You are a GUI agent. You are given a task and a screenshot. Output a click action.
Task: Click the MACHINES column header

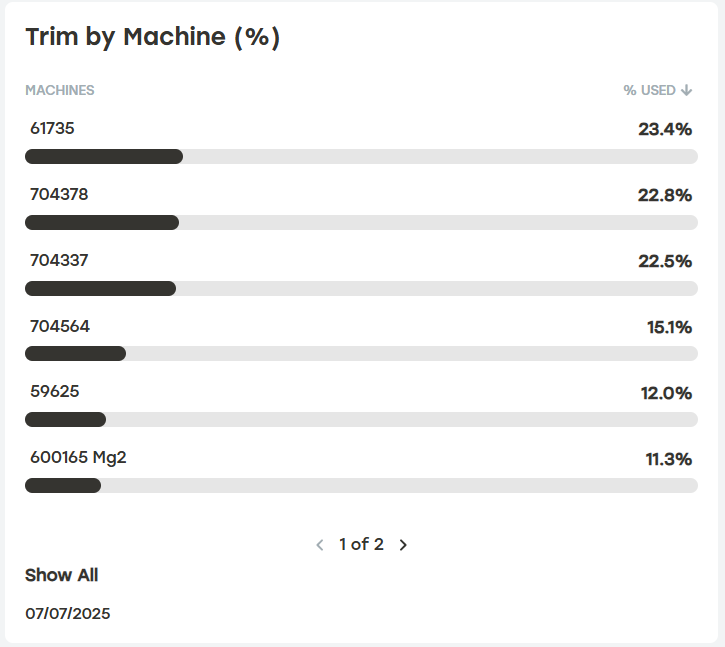click(60, 90)
